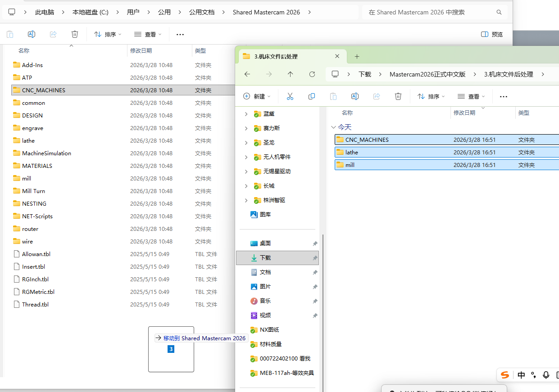The height and width of the screenshot is (392, 559).
Task: Delete selected folders using the trash icon
Action: [x=398, y=96]
